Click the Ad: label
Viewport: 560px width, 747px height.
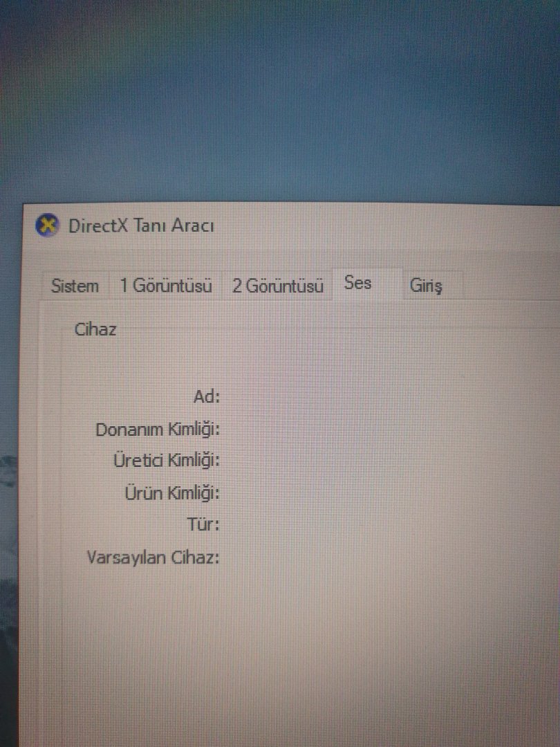tap(207, 396)
